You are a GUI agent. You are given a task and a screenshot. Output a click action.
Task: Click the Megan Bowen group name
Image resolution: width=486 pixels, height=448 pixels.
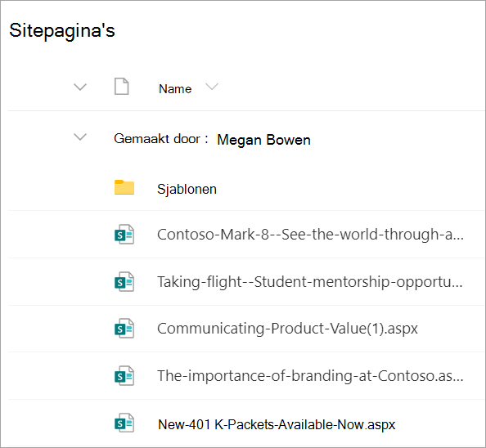pyautogui.click(x=263, y=140)
